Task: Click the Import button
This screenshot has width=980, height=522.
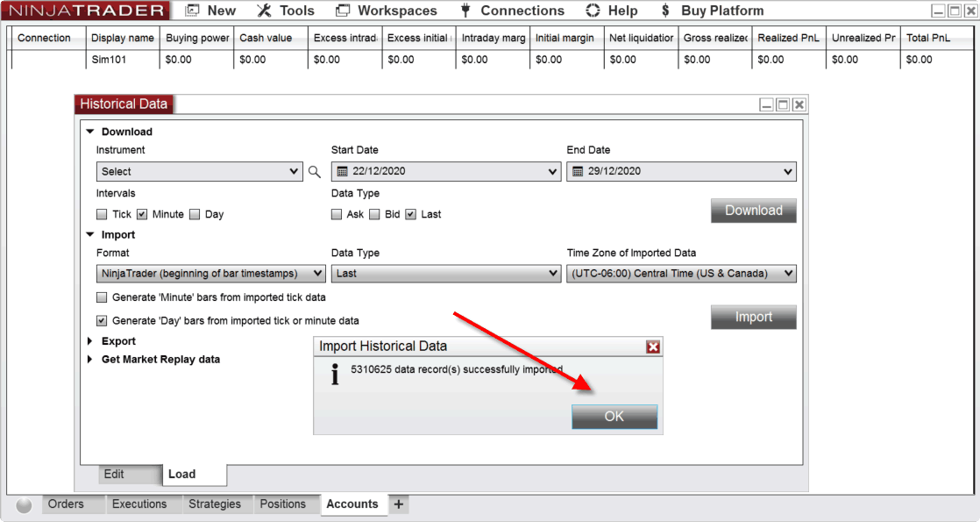Action: pos(754,318)
